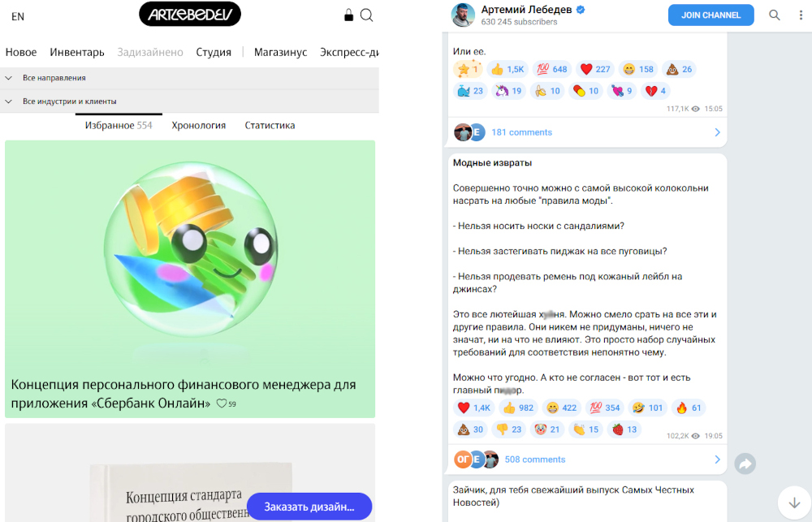Switch to the Хронология tab

pyautogui.click(x=199, y=125)
